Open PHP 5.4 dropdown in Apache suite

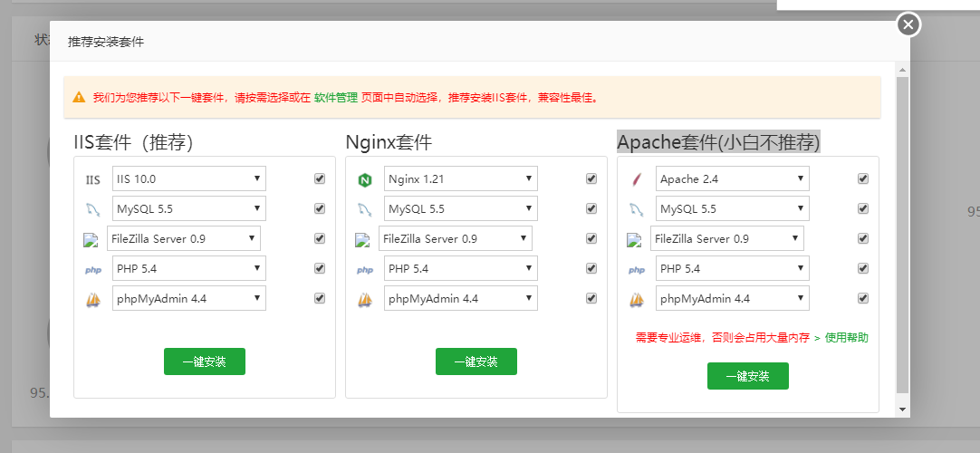[x=733, y=269]
